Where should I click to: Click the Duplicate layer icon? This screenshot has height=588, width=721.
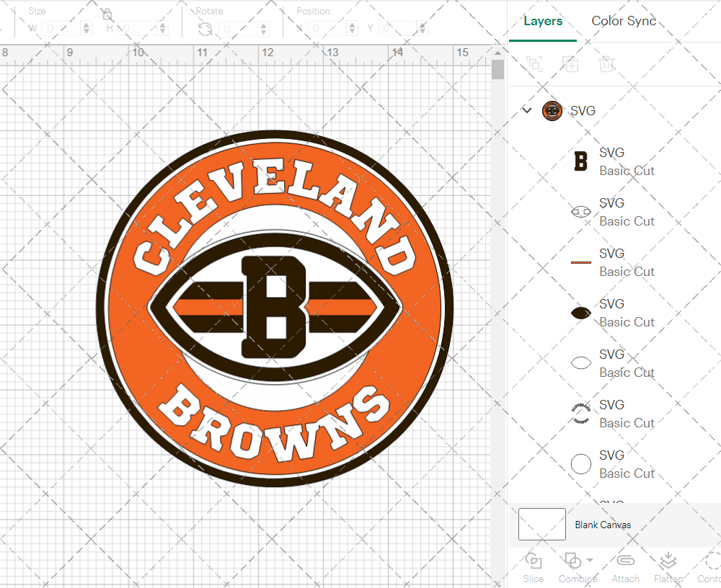pyautogui.click(x=570, y=64)
